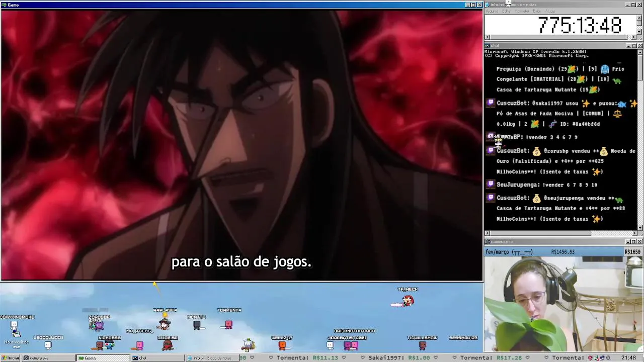Click the camera.exe title bar icon
Screen dimensions: 644x362
(x=488, y=242)
